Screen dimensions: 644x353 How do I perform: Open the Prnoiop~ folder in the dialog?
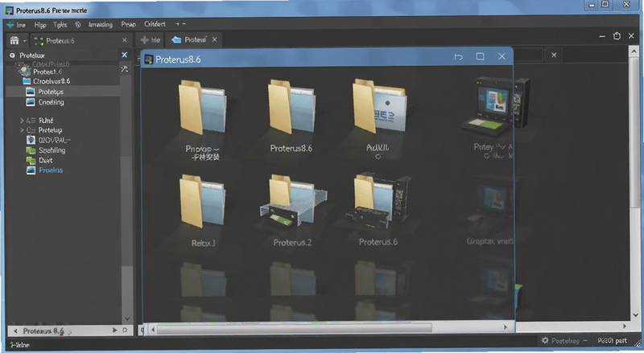pos(202,108)
